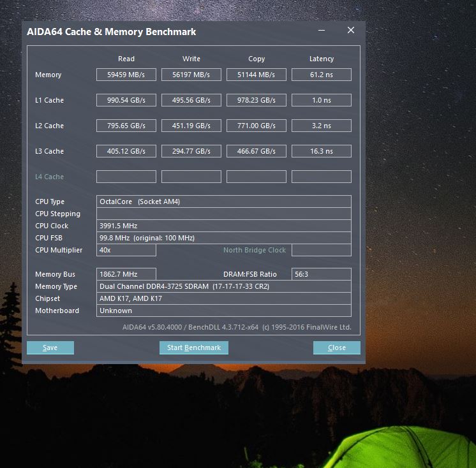The height and width of the screenshot is (468, 476).
Task: Click the CPU Clock label
Action: (52, 226)
